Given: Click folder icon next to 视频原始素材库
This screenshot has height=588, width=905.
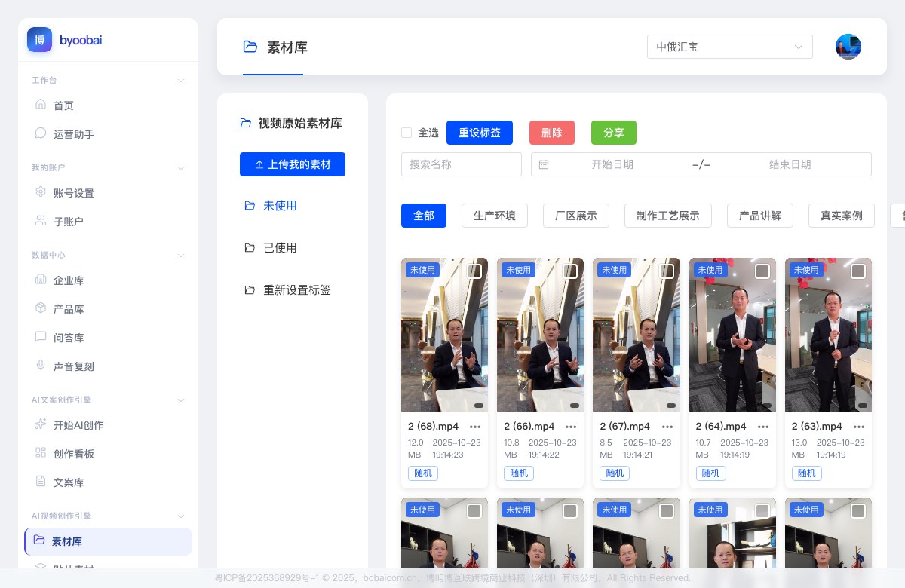Looking at the screenshot, I should 245,123.
